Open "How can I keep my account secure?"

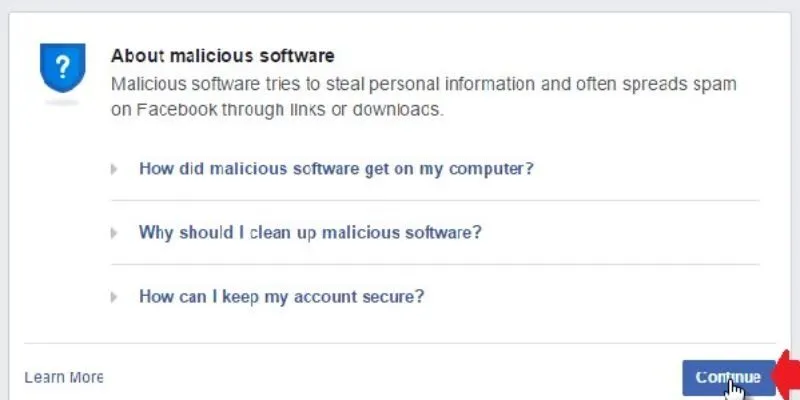(x=281, y=296)
